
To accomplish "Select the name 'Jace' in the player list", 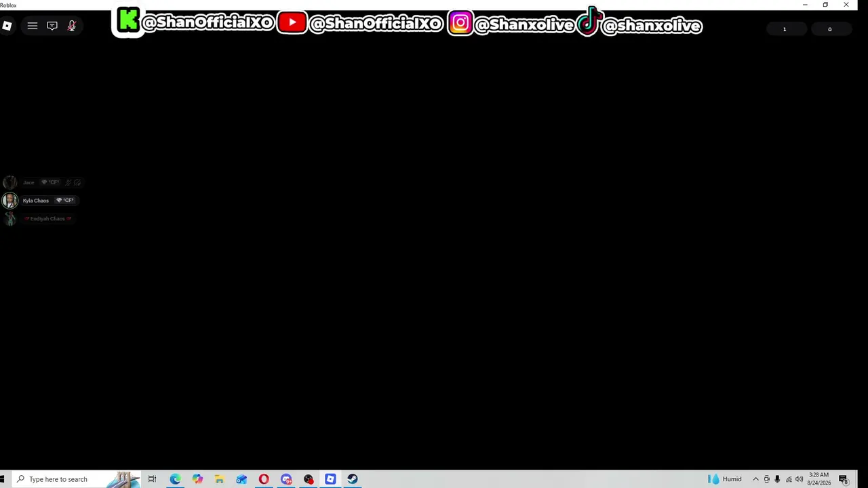I will click(x=28, y=182).
